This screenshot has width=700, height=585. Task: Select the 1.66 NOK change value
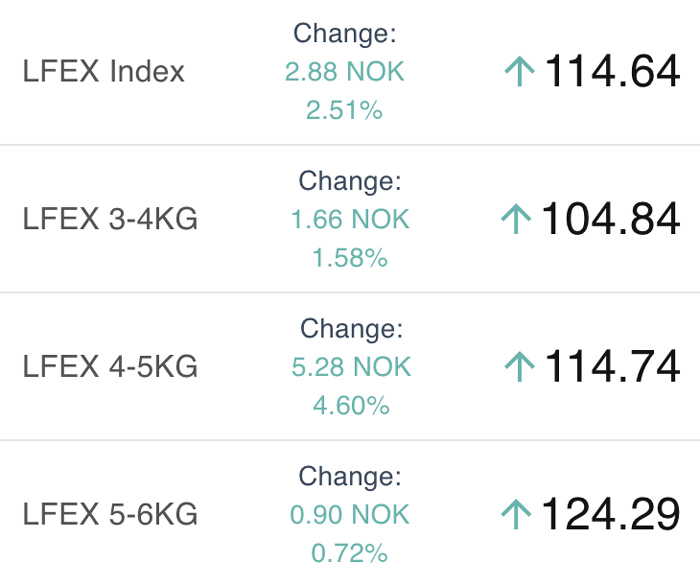click(x=350, y=219)
